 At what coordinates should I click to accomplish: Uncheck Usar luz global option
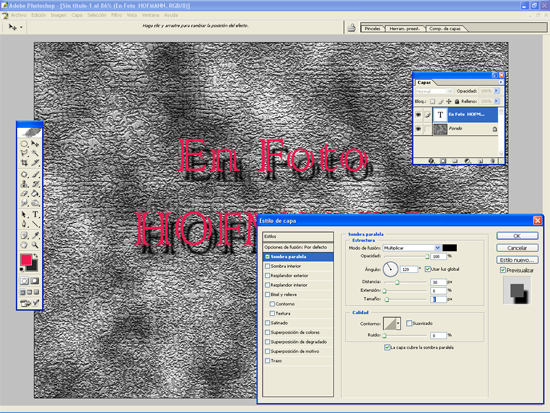(428, 269)
